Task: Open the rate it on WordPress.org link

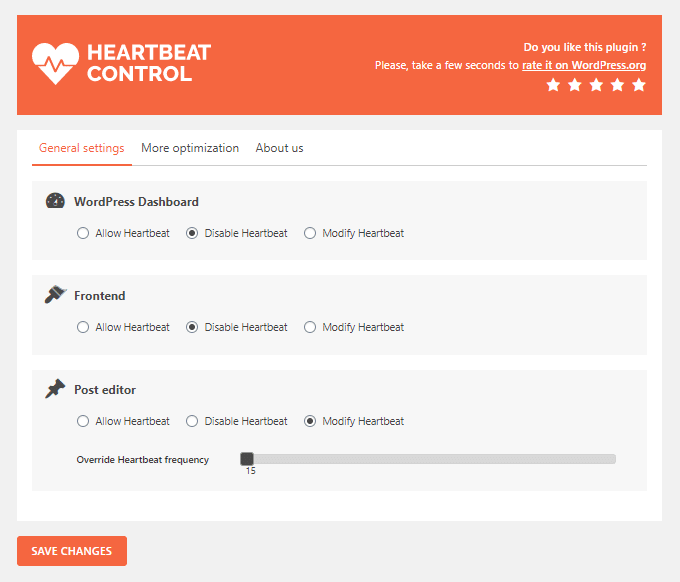Action: pyautogui.click(x=584, y=65)
